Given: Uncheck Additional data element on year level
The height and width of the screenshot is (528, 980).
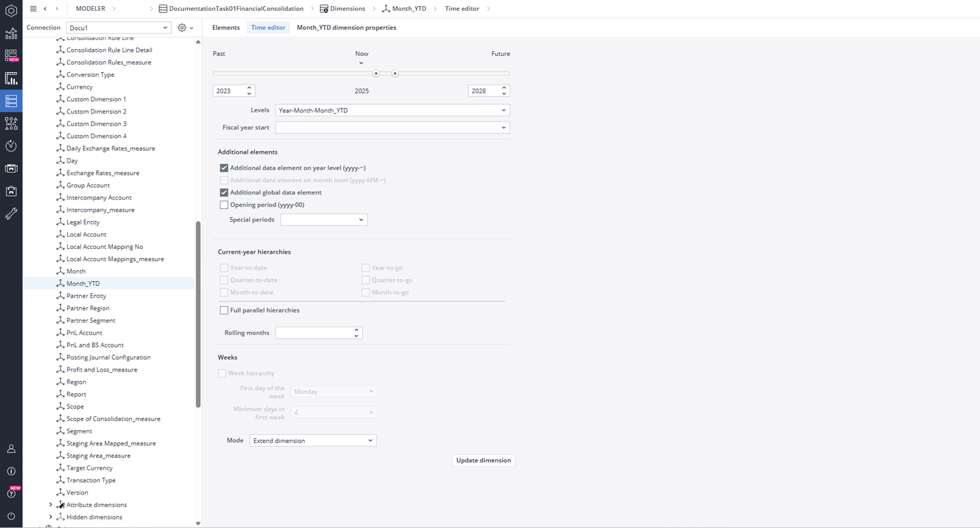Looking at the screenshot, I should [x=224, y=168].
